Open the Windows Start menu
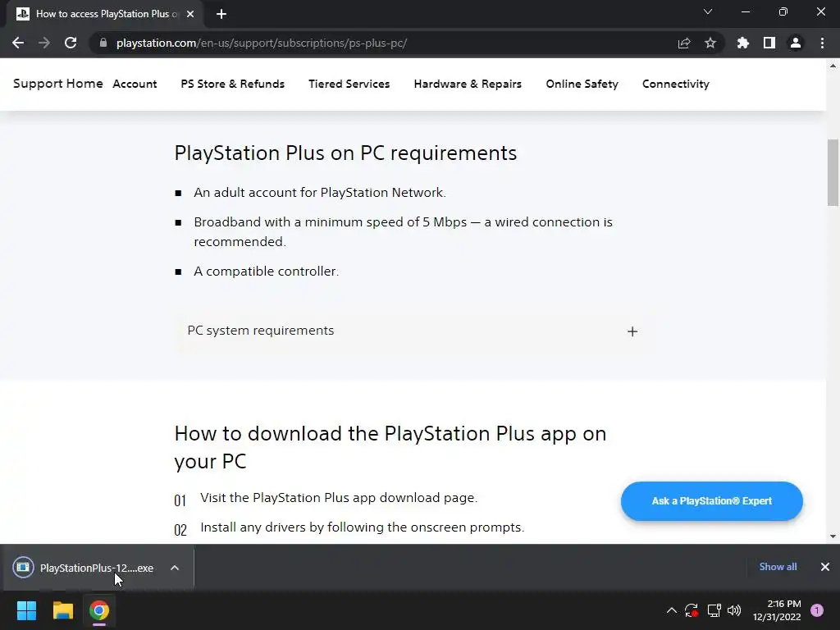Viewport: 840px width, 630px height. pyautogui.click(x=26, y=610)
